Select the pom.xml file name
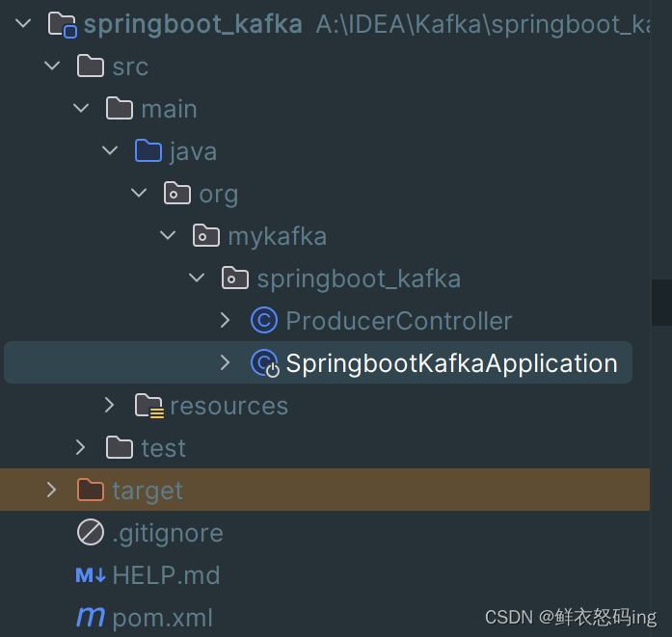Viewport: 672px width, 637px height. [x=162, y=618]
